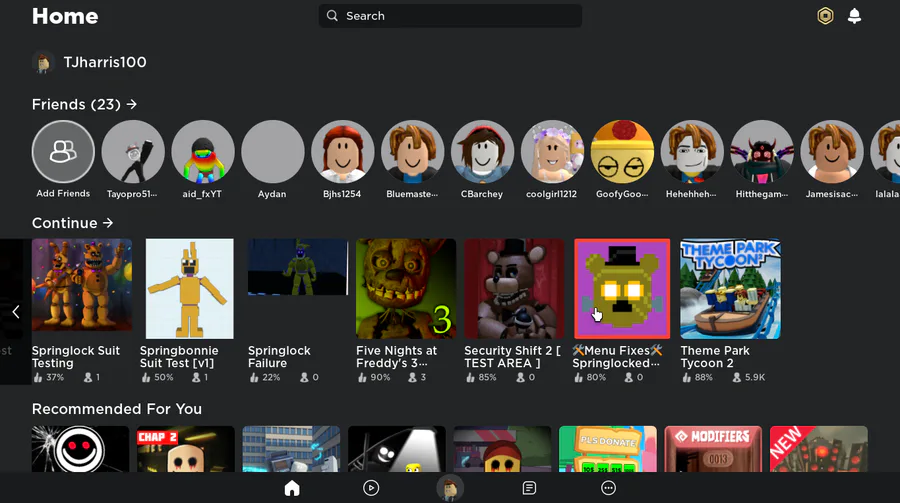Click the Add Friends button
Image resolution: width=900 pixels, height=503 pixels.
coord(63,152)
